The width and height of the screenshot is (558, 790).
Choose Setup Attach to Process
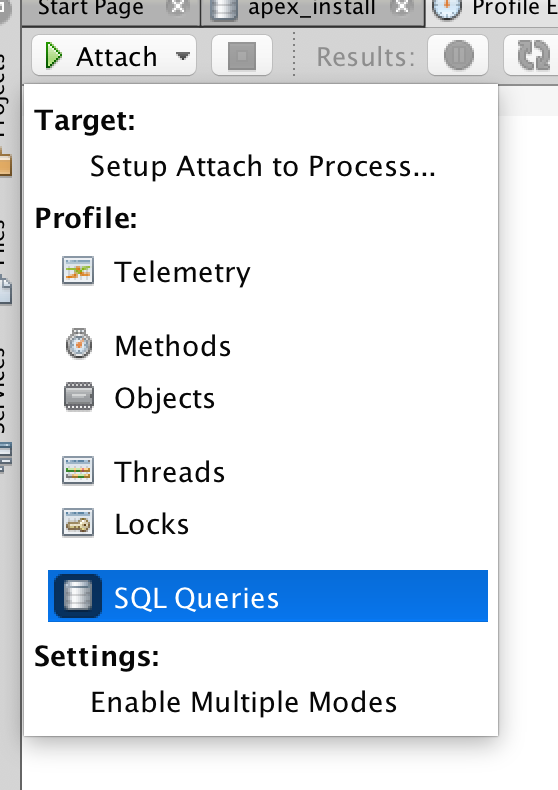(262, 166)
